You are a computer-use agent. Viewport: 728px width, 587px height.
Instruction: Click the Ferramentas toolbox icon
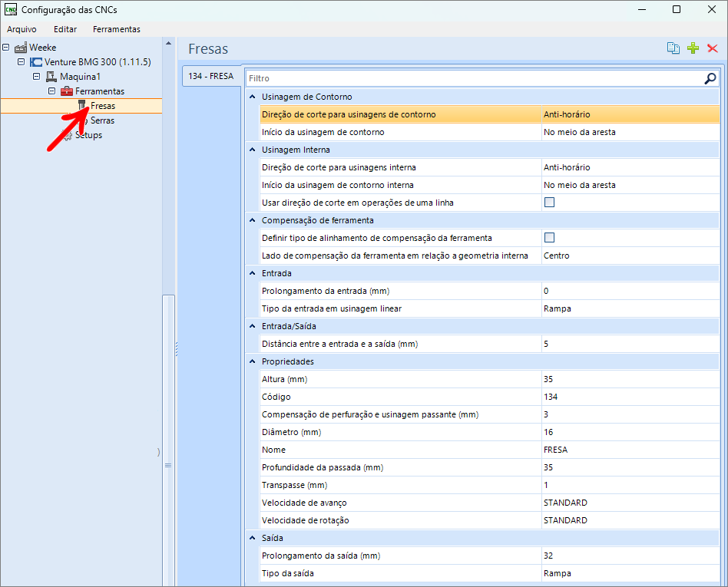67,91
